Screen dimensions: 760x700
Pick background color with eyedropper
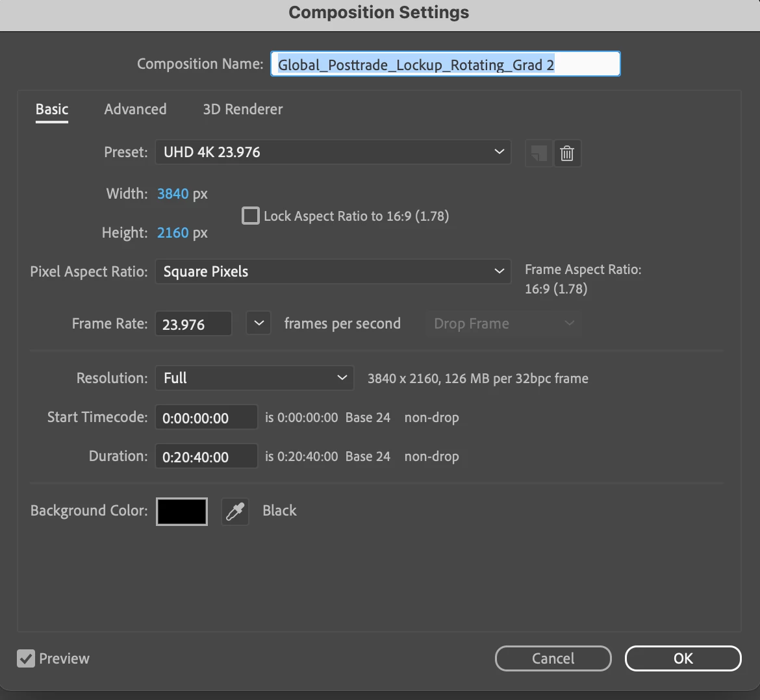235,512
